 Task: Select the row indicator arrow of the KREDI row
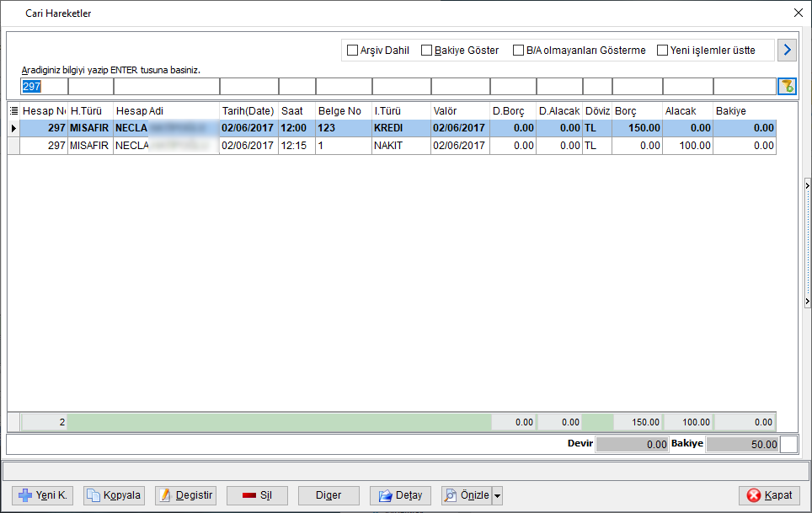point(14,128)
